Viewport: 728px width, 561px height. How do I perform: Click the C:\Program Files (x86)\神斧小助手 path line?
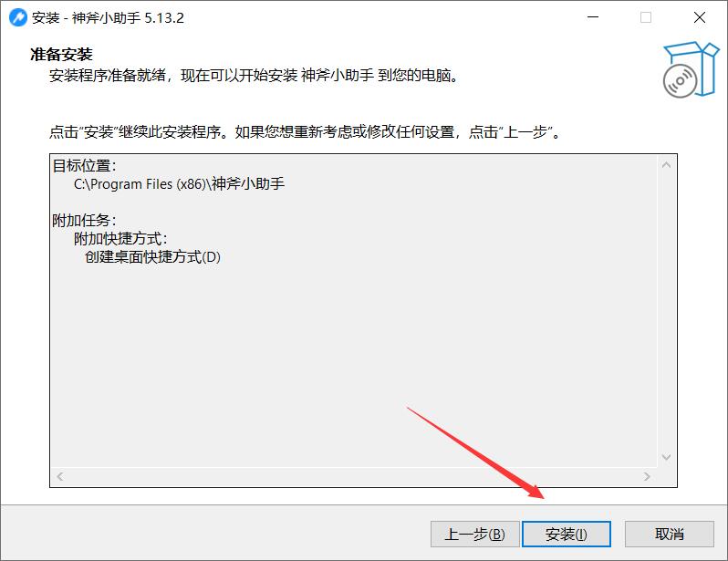(179, 184)
